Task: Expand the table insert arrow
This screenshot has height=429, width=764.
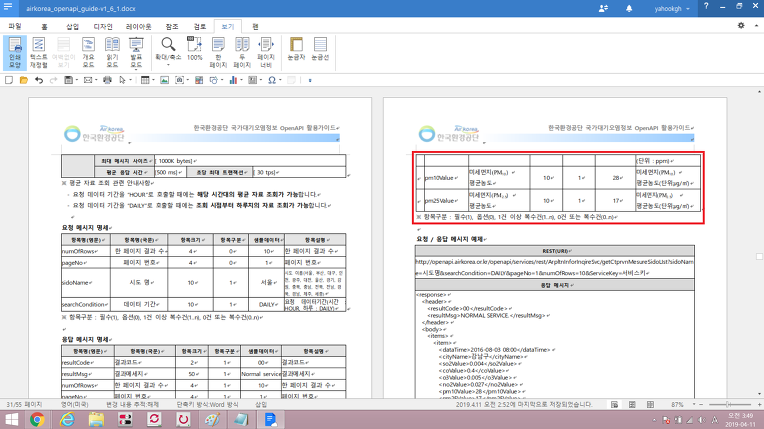Action: pos(153,80)
